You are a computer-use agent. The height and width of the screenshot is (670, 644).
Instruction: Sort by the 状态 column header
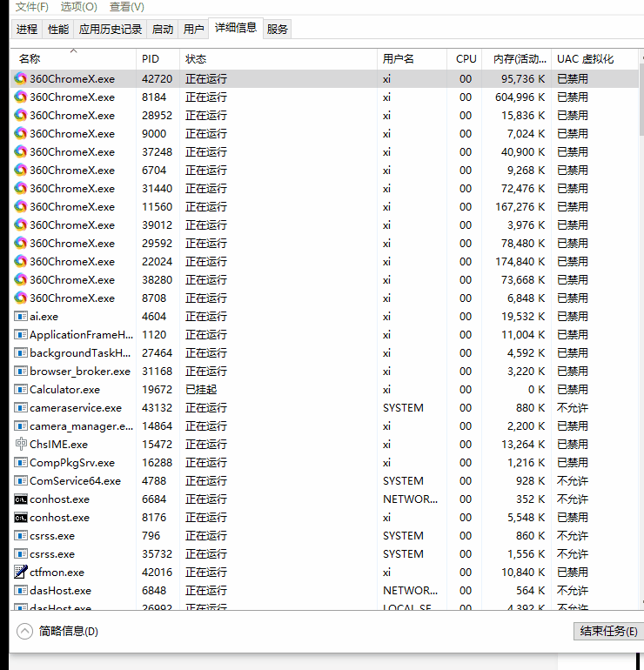[278, 59]
